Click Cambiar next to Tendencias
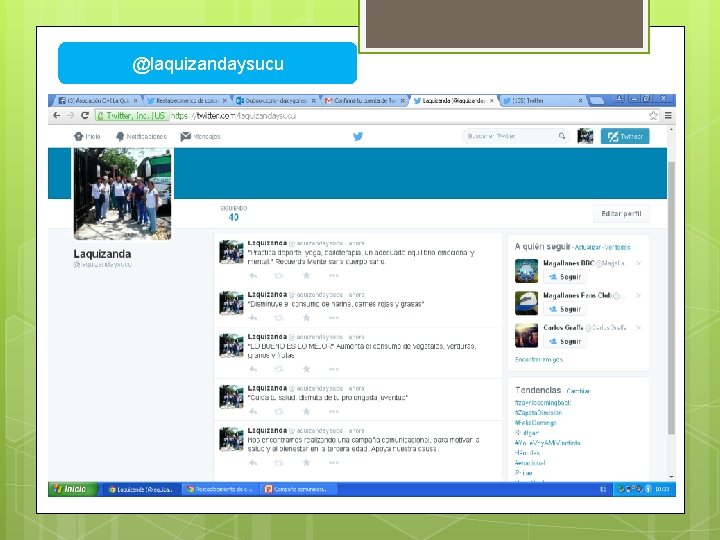This screenshot has width=720, height=540. pos(578,391)
